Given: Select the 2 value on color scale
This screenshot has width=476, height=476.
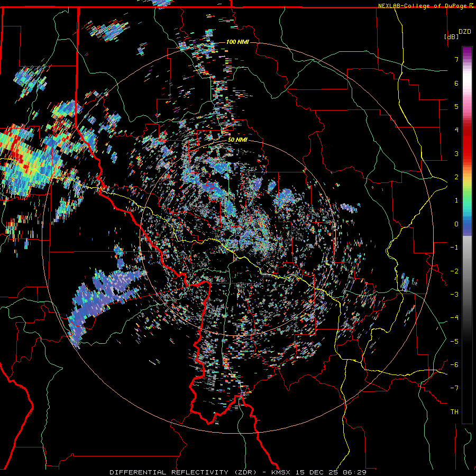Looking at the screenshot, I should pyautogui.click(x=456, y=177).
